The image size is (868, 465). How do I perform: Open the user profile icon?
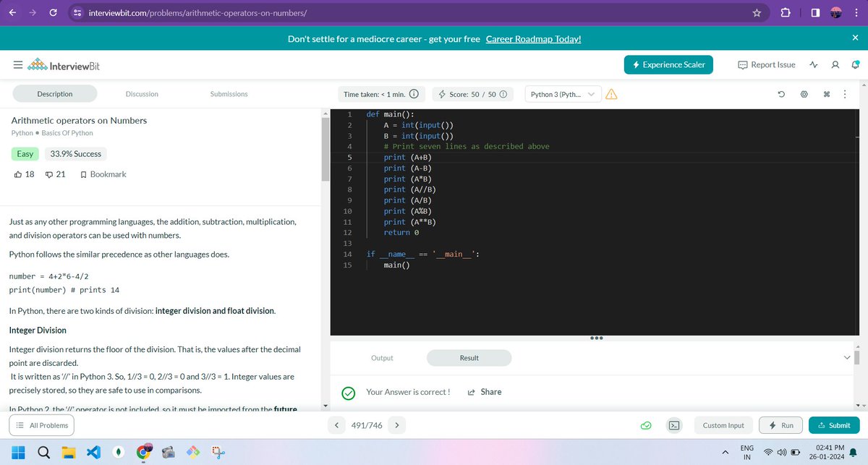835,64
